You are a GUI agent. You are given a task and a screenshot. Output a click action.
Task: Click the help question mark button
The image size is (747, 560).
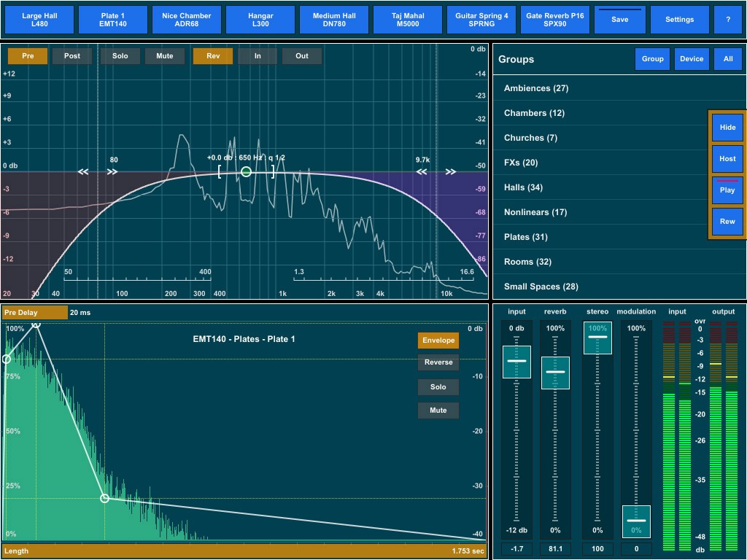[727, 20]
